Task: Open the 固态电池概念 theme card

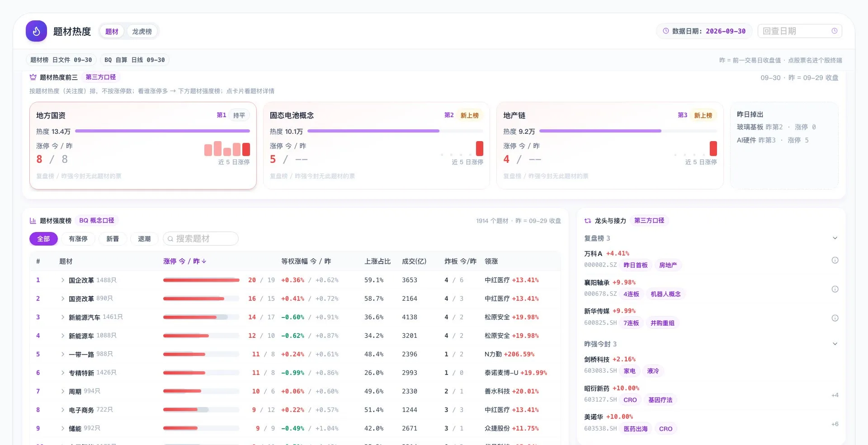Action: (376, 146)
